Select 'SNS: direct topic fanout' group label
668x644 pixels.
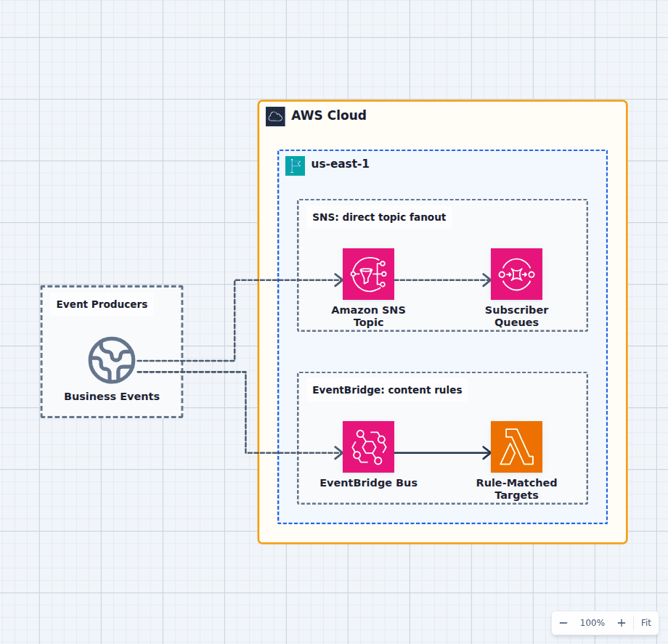click(x=379, y=217)
